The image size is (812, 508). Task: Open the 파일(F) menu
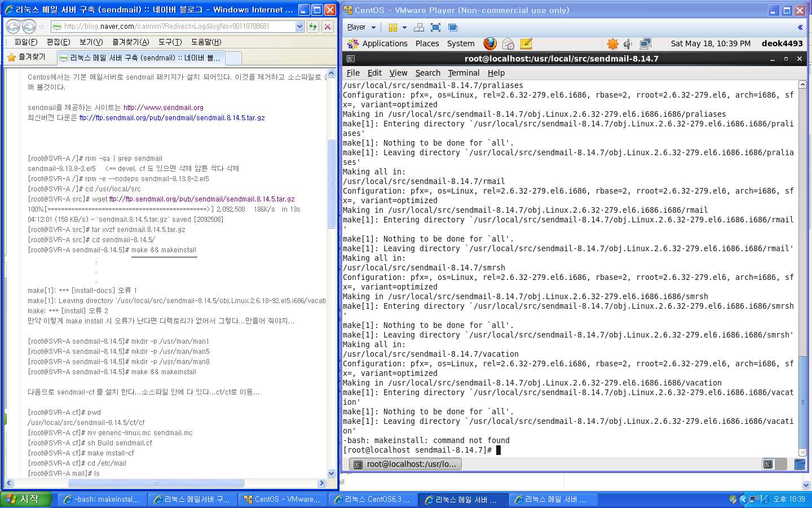pyautogui.click(x=26, y=42)
